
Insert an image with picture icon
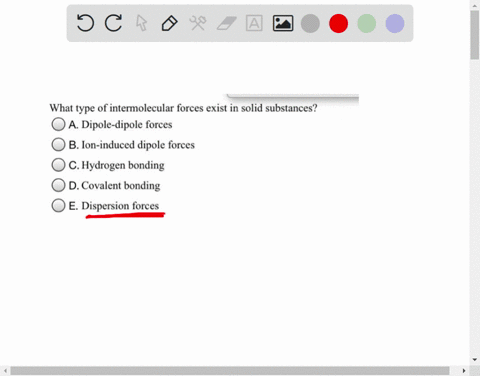pyautogui.click(x=283, y=23)
